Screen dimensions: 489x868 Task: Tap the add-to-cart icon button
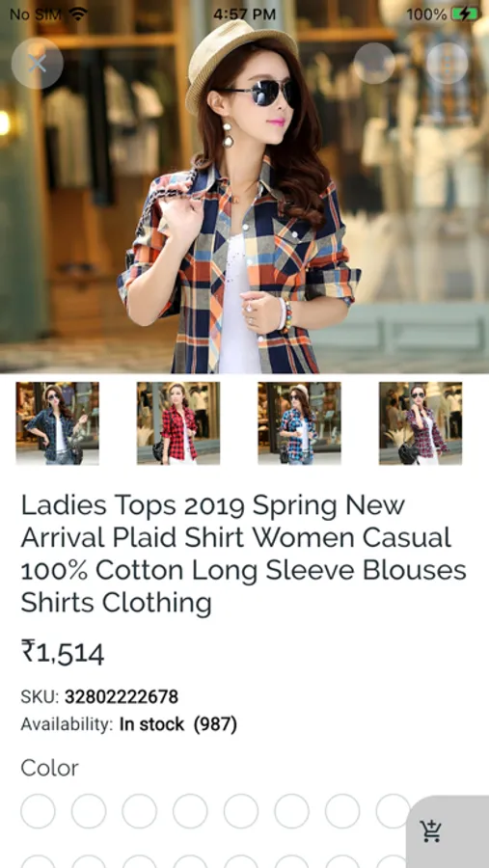click(x=431, y=831)
